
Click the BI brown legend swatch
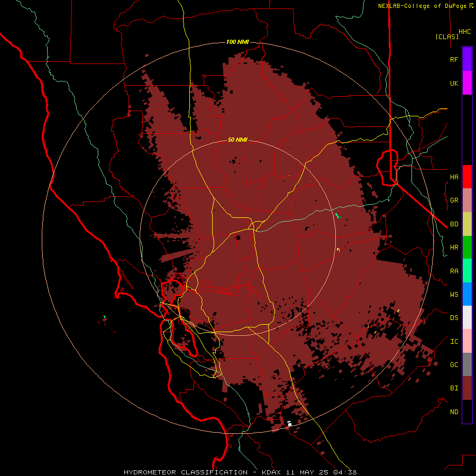coord(467,388)
